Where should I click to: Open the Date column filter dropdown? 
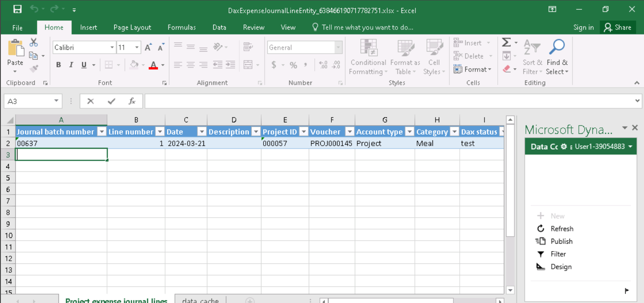click(x=202, y=132)
